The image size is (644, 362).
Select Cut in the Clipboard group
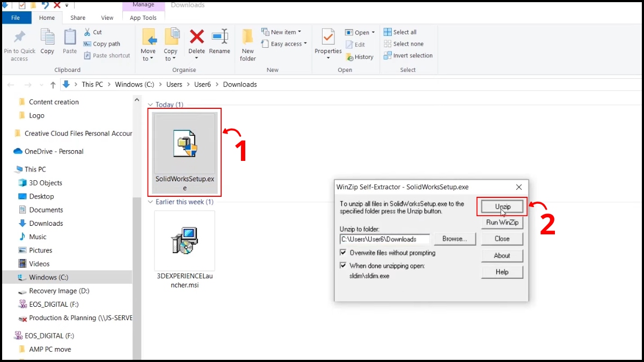click(x=93, y=32)
